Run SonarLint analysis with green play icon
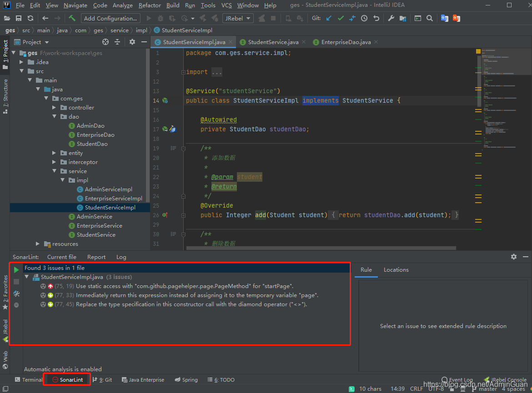 [x=16, y=270]
